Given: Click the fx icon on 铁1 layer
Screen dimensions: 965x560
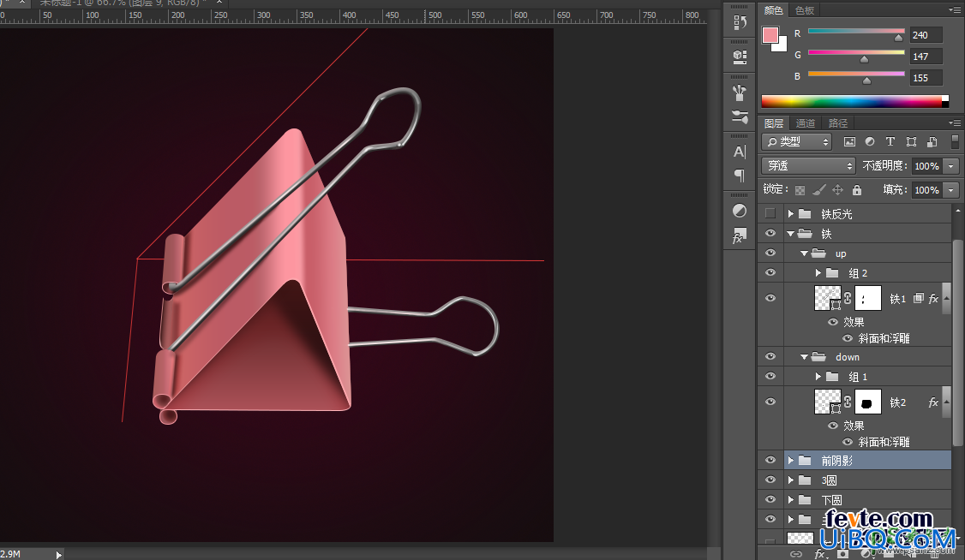Looking at the screenshot, I should (x=933, y=299).
